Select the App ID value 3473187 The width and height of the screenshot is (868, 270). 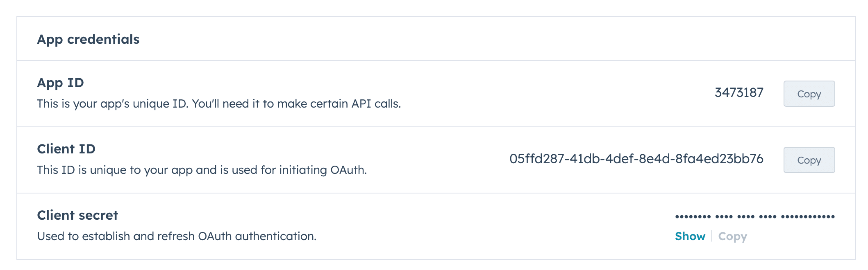[738, 92]
